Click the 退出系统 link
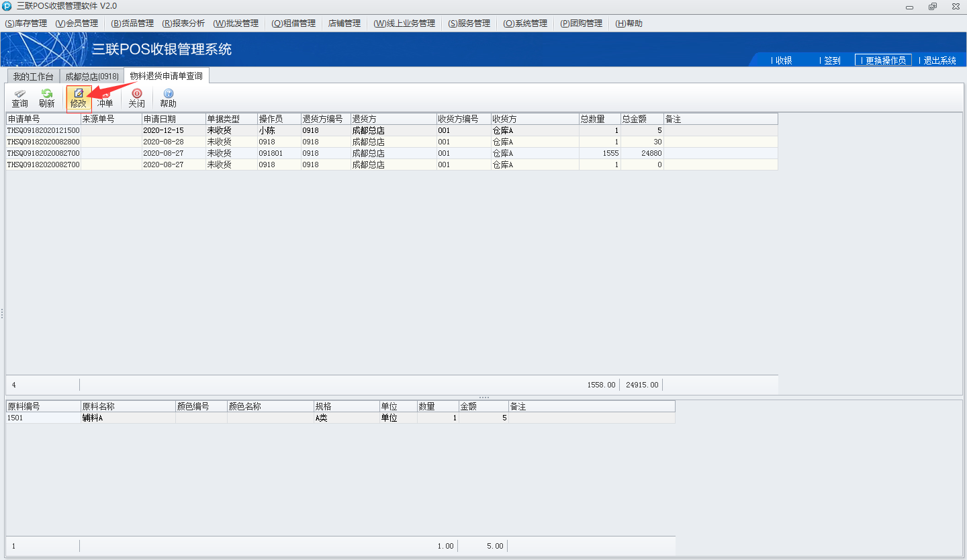This screenshot has width=967, height=560. 939,60
